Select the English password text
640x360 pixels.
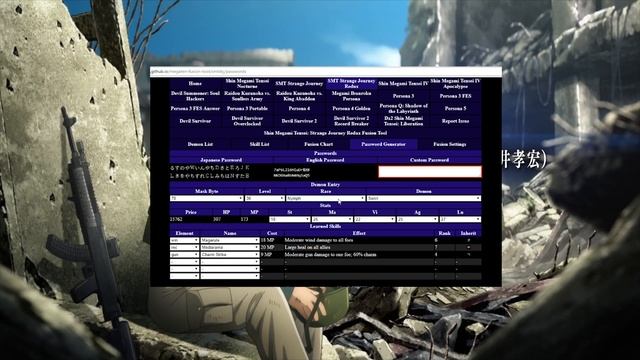coord(292,172)
